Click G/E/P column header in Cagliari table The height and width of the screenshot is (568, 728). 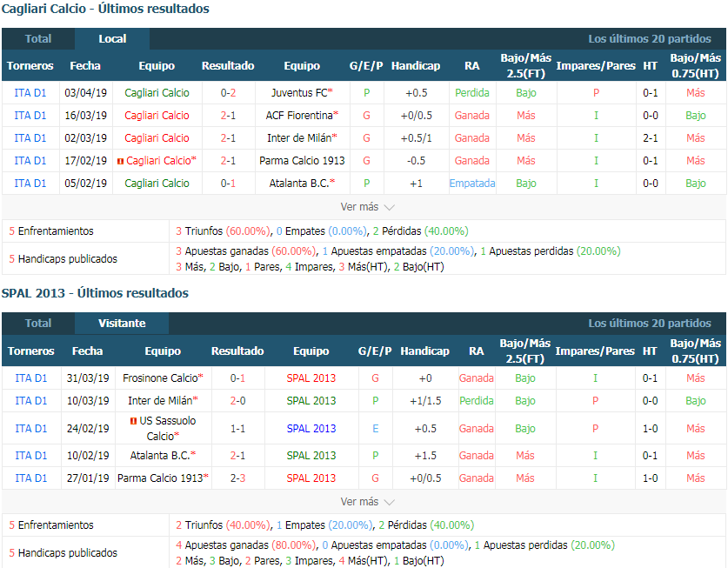(366, 66)
